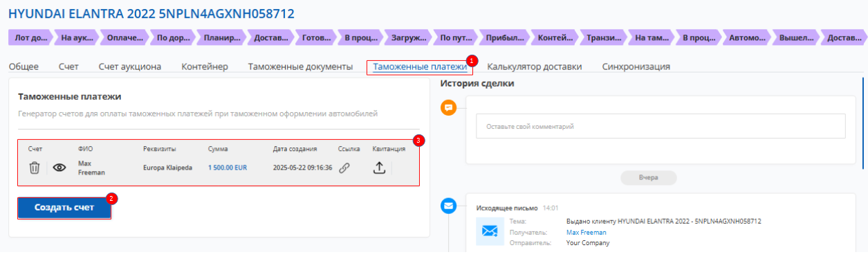868x268 pixels.
Task: View Max Freeman invoice via eye icon
Action: tap(59, 168)
